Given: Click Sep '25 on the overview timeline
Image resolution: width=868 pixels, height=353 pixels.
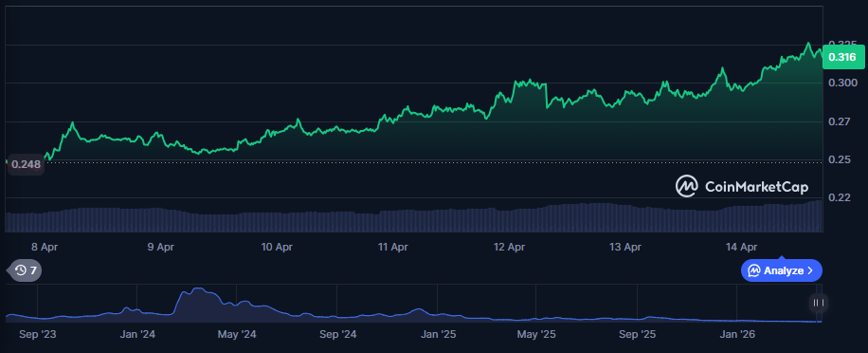Looking at the screenshot, I should pos(637,335).
